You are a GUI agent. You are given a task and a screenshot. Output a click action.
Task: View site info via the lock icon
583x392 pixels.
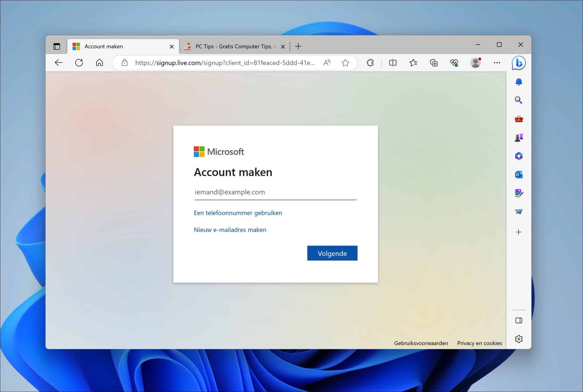[124, 63]
